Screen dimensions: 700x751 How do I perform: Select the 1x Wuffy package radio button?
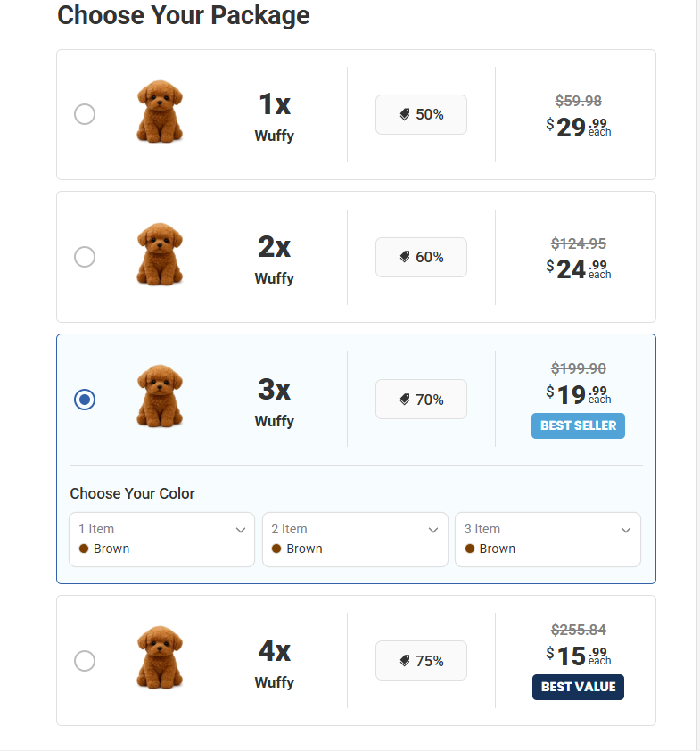85,114
